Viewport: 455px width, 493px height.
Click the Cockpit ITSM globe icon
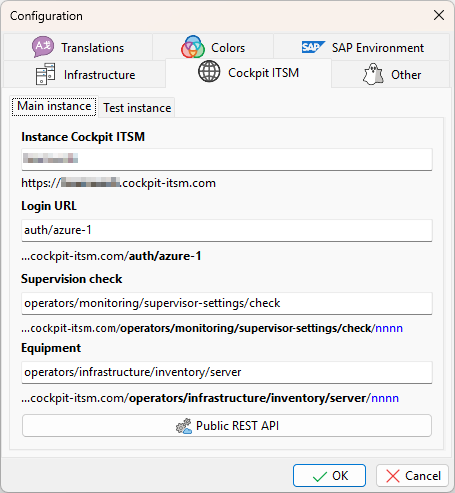tap(209, 71)
